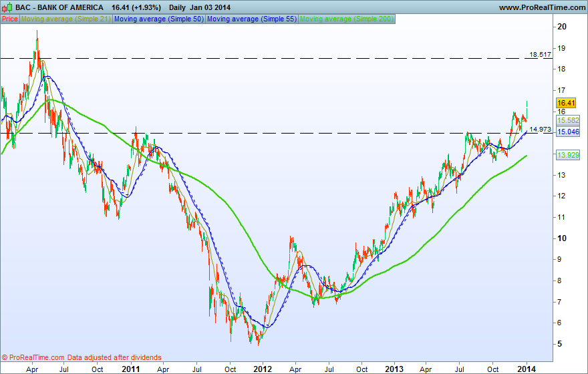This screenshot has height=374, width=588.
Task: Select Moving average (Simple 200) legend
Action: [x=347, y=19]
